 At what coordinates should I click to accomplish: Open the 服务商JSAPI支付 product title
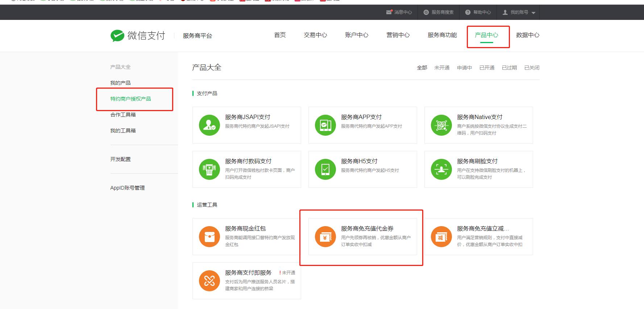(248, 117)
